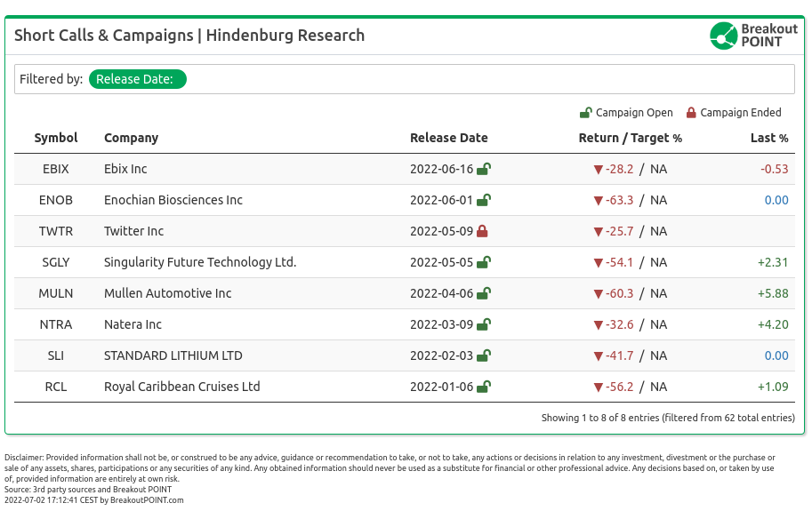Click the open lock for Royal Caribbean
This screenshot has width=812, height=519.
pyautogui.click(x=484, y=387)
